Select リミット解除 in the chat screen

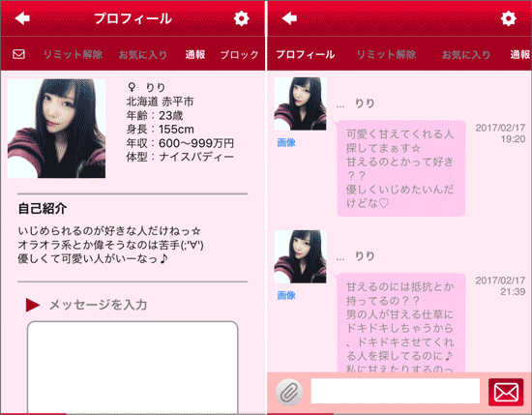point(387,54)
